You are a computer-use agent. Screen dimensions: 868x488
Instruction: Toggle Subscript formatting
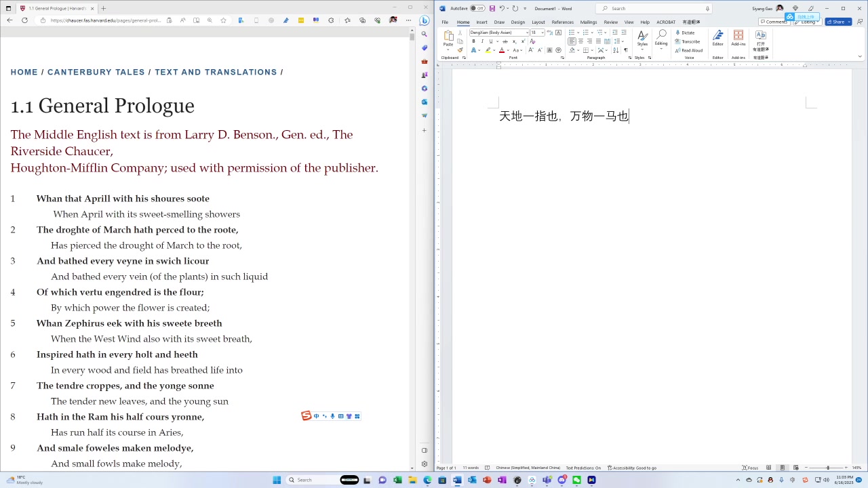[514, 41]
